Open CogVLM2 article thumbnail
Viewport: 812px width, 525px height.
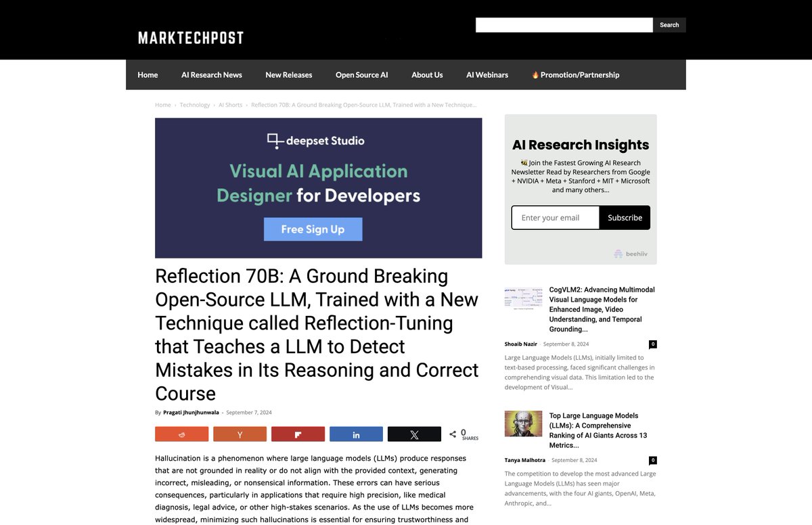coord(523,298)
